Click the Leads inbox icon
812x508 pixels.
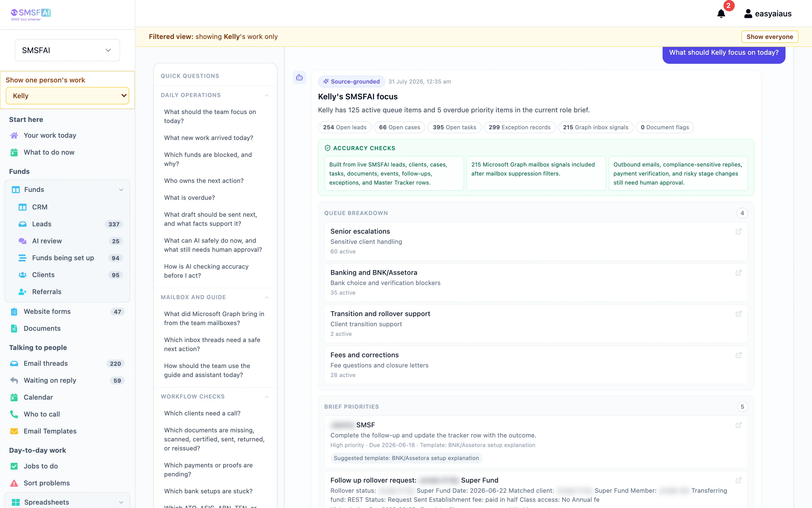[23, 224]
